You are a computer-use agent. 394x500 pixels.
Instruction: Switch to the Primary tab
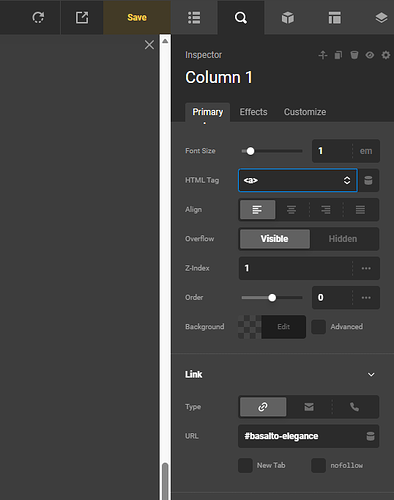[207, 112]
